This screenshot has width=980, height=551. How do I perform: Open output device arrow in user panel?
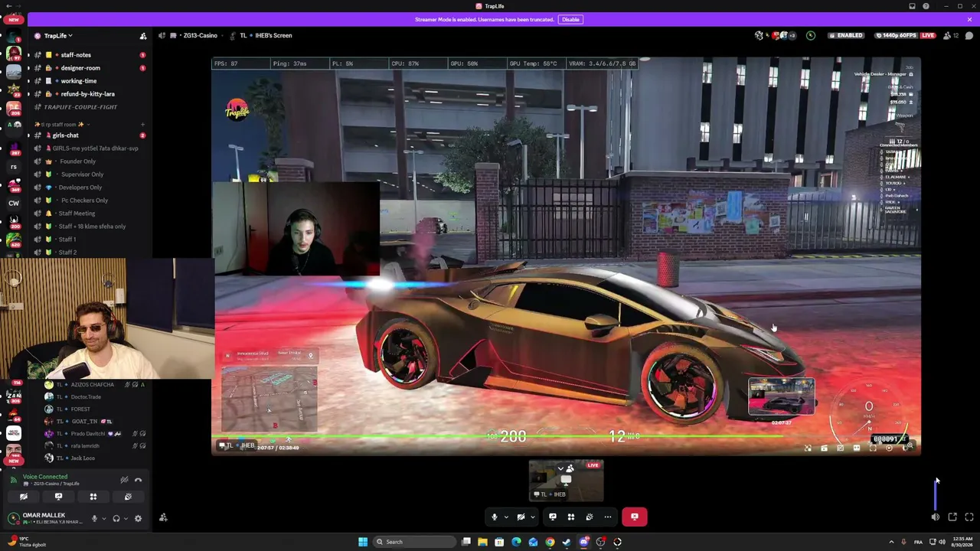[x=126, y=519]
